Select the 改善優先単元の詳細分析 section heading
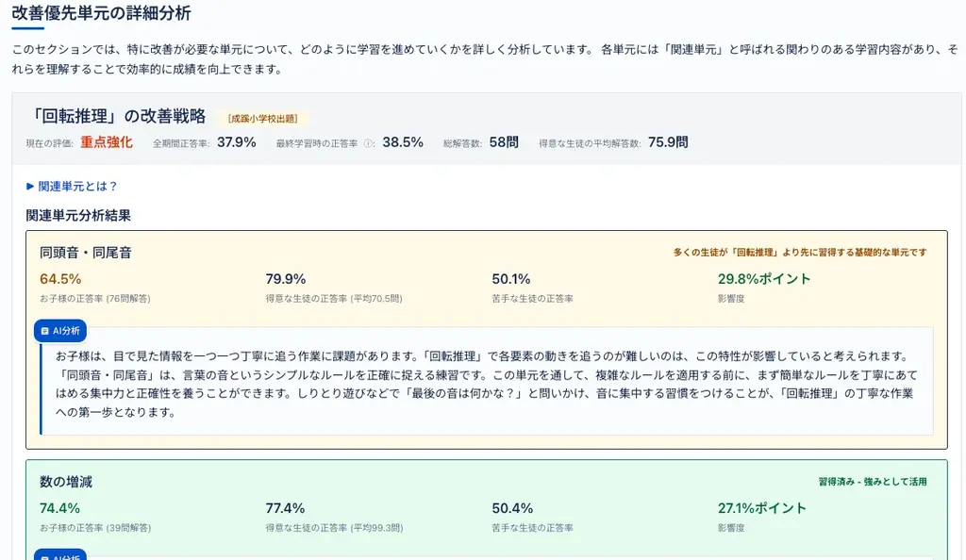The width and height of the screenshot is (966, 560). point(99,14)
